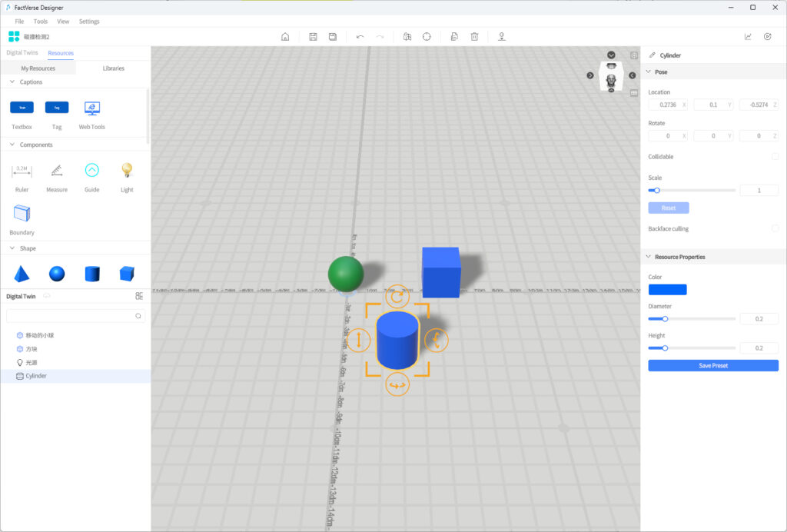Collapse the Resource Properties section
787x532 pixels.
tap(648, 257)
